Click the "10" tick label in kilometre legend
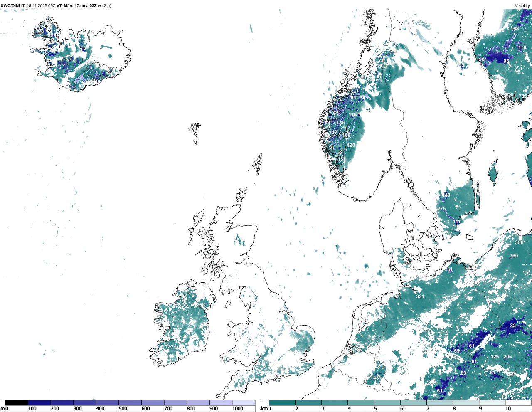 coord(508,409)
